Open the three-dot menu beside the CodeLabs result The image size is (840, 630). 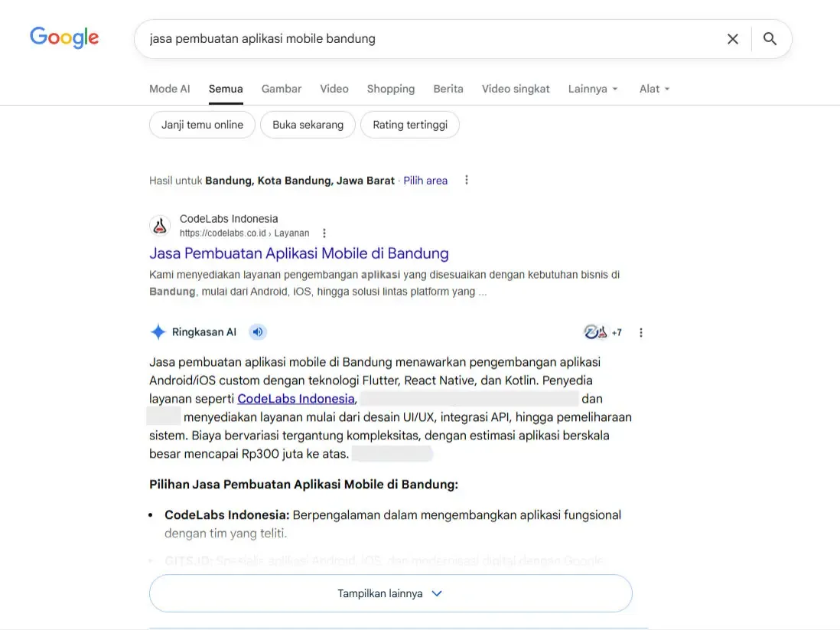pos(324,233)
